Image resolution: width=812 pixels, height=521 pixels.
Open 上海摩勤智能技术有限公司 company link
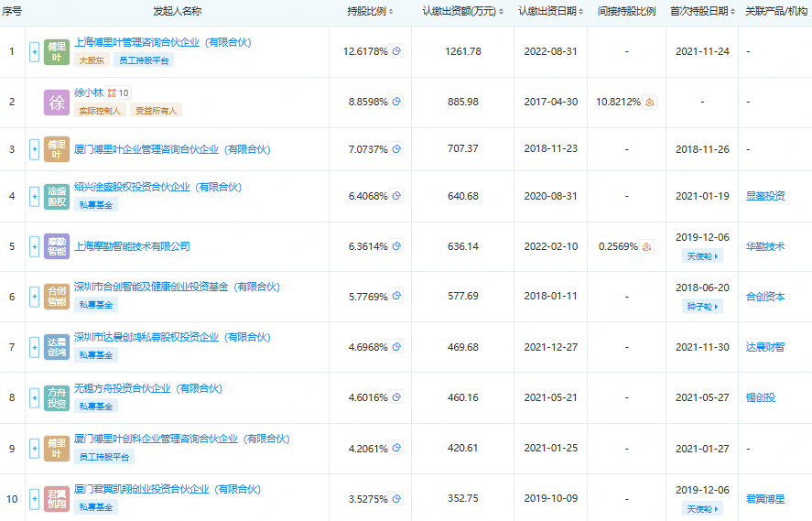click(x=132, y=246)
